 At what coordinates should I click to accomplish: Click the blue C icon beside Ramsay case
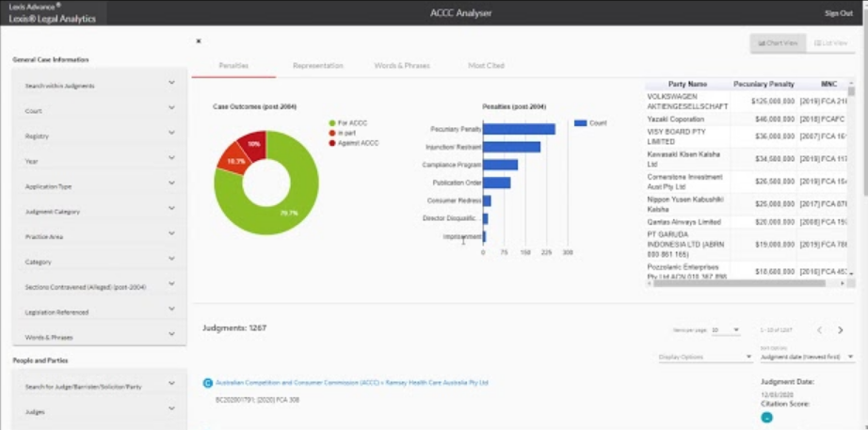click(208, 382)
